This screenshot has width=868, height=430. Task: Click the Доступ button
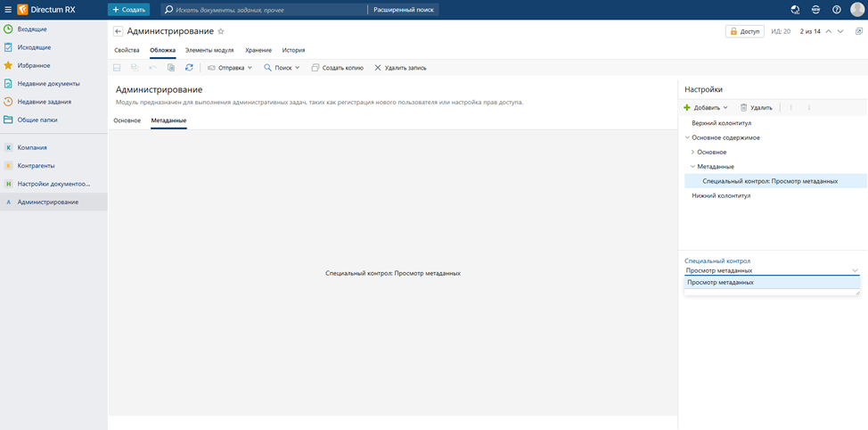744,31
